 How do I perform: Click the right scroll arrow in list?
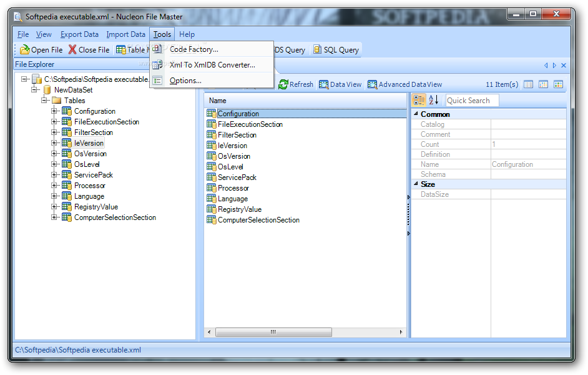point(401,332)
